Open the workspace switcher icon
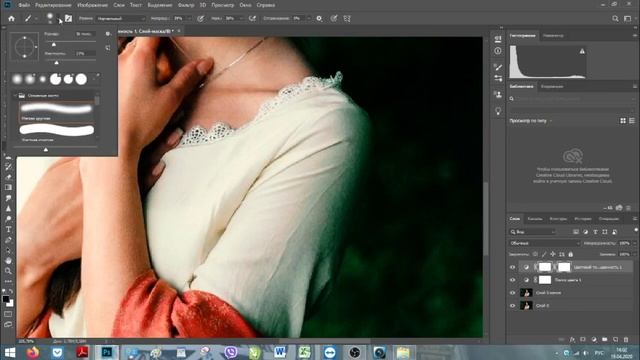 point(628,18)
